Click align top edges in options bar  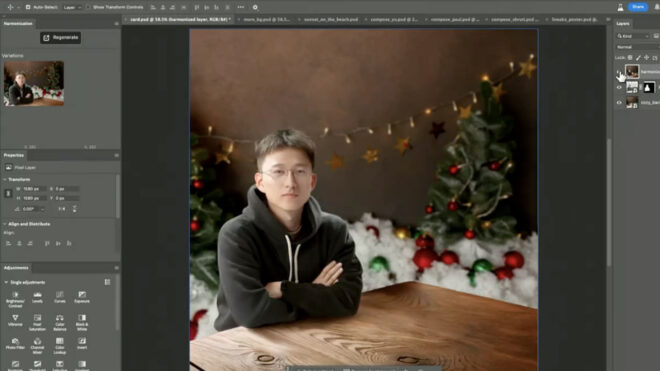pyautogui.click(x=197, y=7)
